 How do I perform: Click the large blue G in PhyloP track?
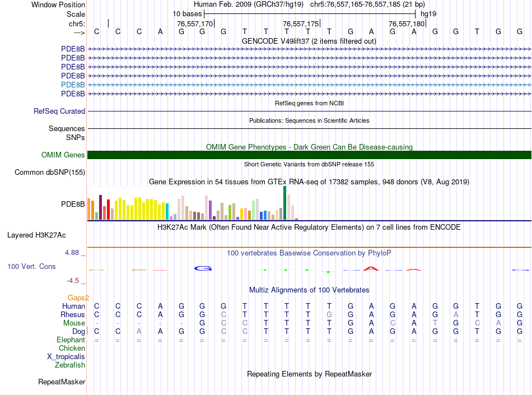pyautogui.click(x=202, y=268)
